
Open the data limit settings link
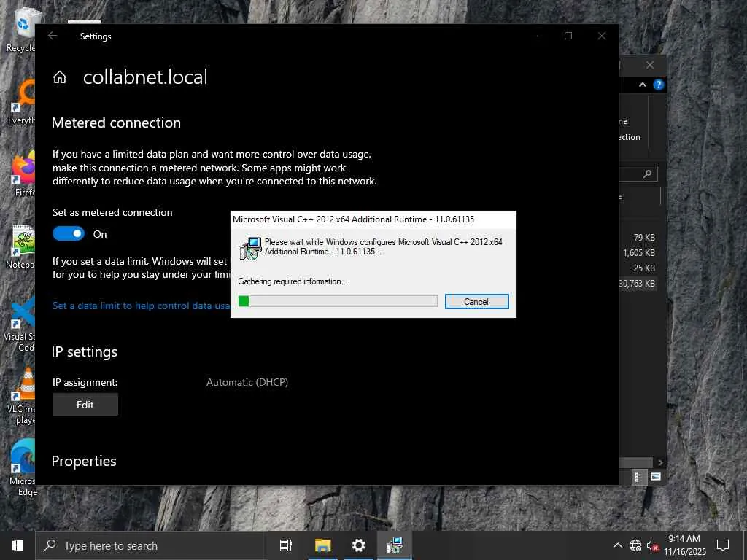141,306
